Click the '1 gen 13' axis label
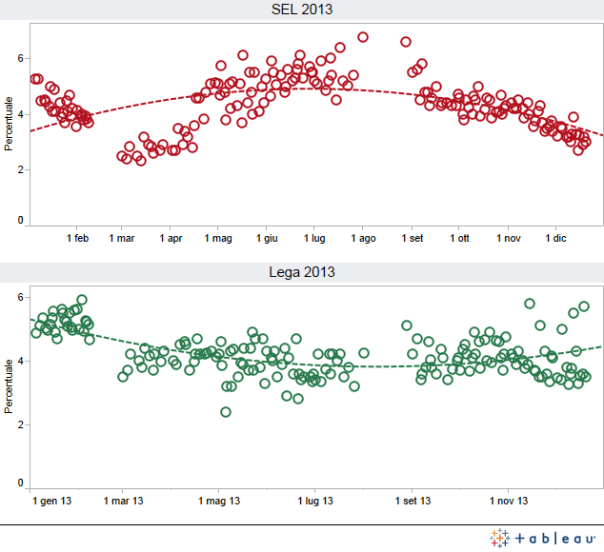 point(53,501)
